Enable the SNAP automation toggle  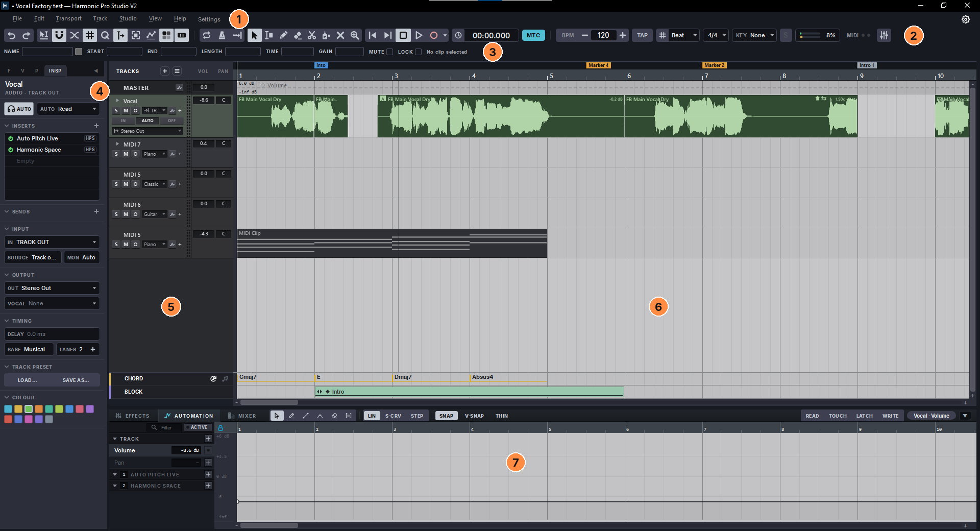click(446, 416)
